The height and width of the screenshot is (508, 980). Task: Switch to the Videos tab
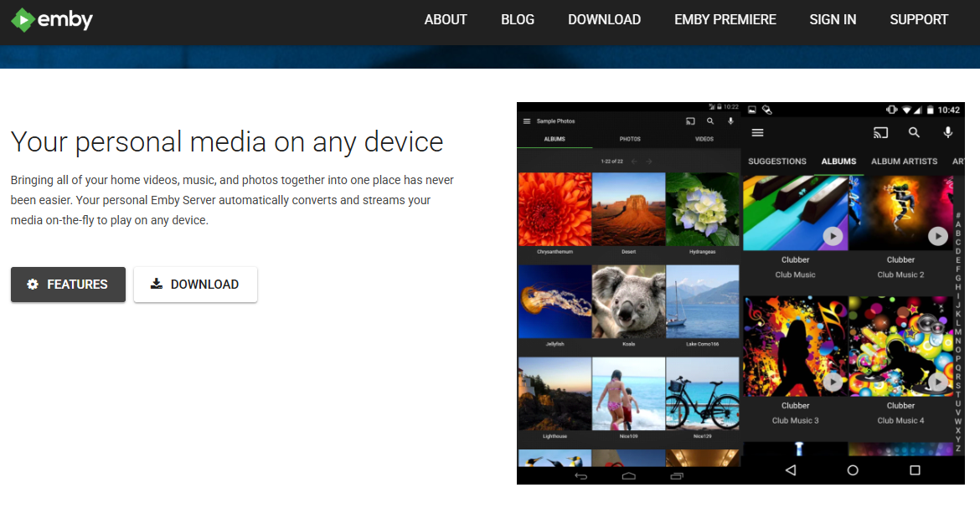pyautogui.click(x=704, y=139)
